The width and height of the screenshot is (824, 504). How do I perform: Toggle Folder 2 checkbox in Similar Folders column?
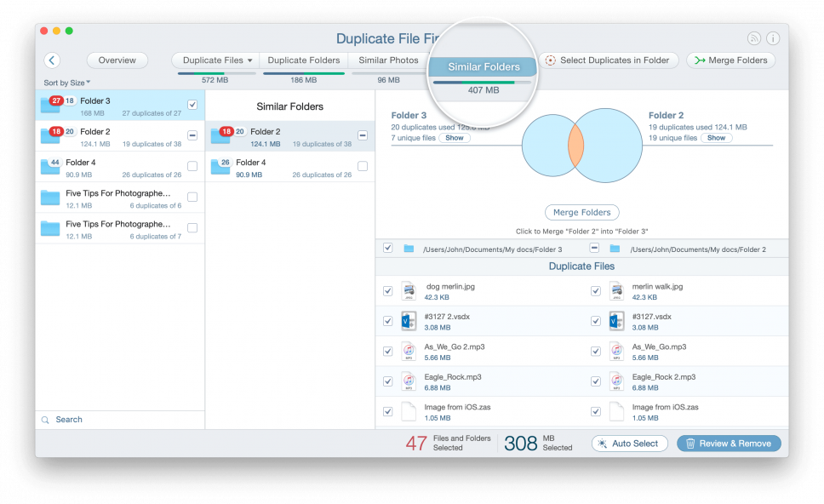363,135
